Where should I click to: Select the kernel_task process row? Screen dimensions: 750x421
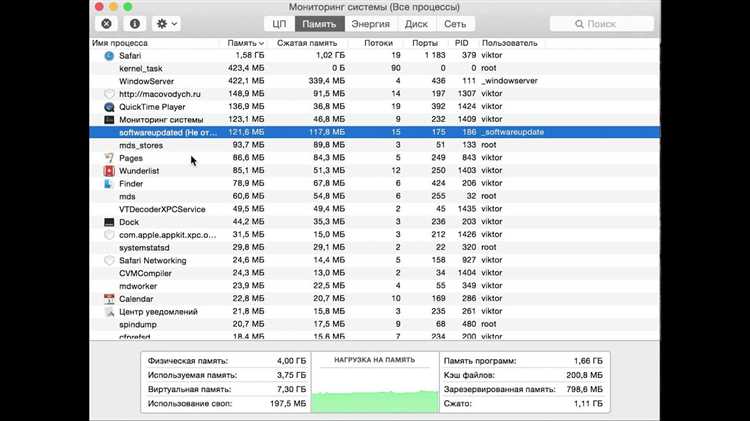pyautogui.click(x=375, y=68)
